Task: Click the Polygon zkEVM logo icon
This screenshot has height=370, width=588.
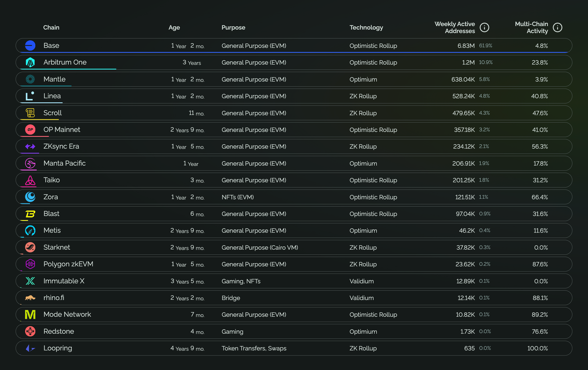Action: [x=30, y=264]
